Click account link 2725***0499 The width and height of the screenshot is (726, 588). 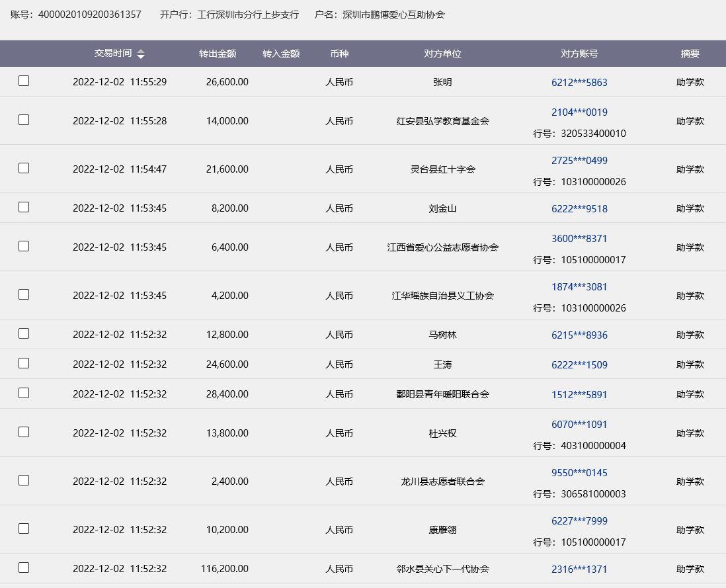click(x=579, y=161)
